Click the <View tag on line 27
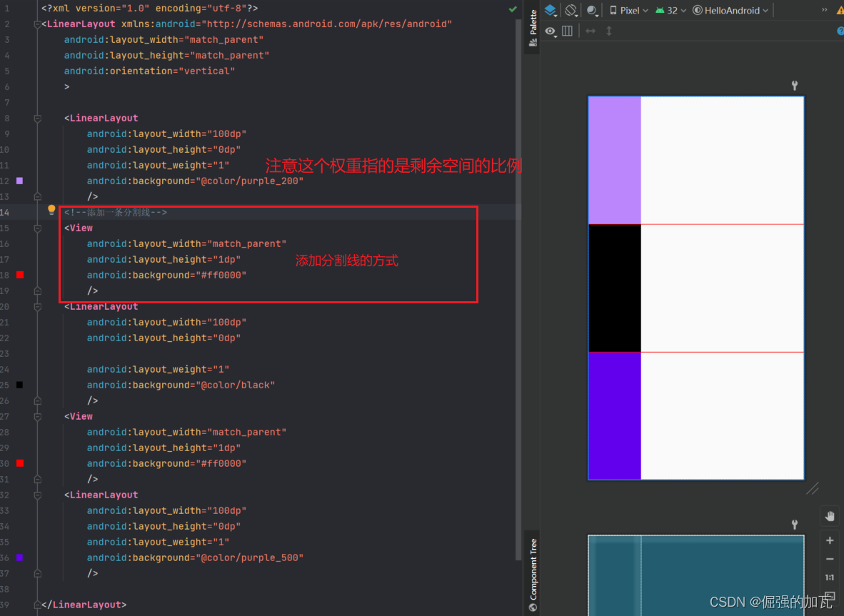 79,416
